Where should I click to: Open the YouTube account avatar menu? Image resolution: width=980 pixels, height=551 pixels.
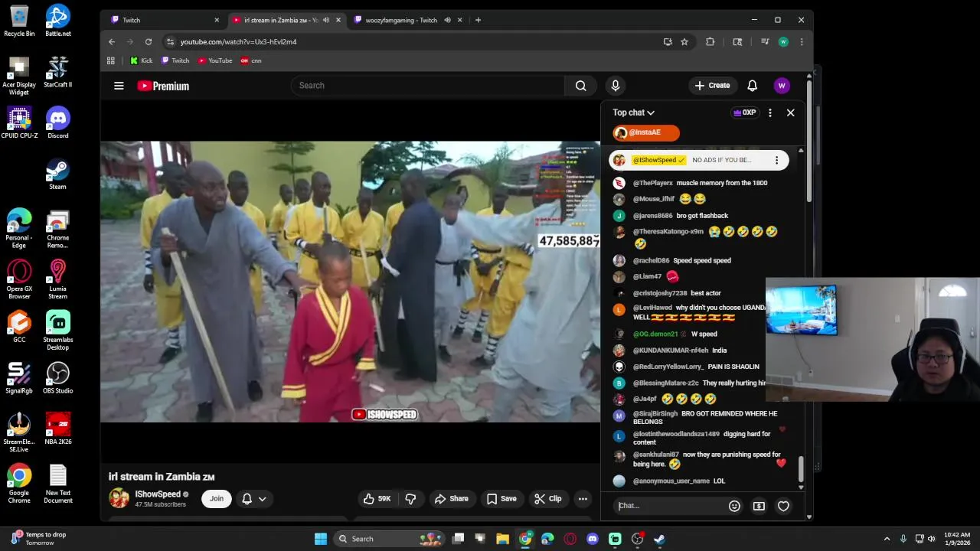[781, 86]
